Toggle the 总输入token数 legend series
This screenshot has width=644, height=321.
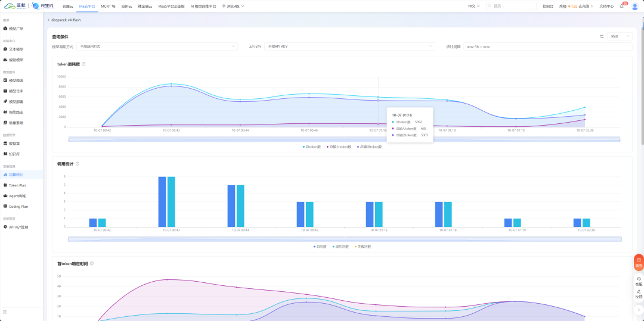coord(339,147)
